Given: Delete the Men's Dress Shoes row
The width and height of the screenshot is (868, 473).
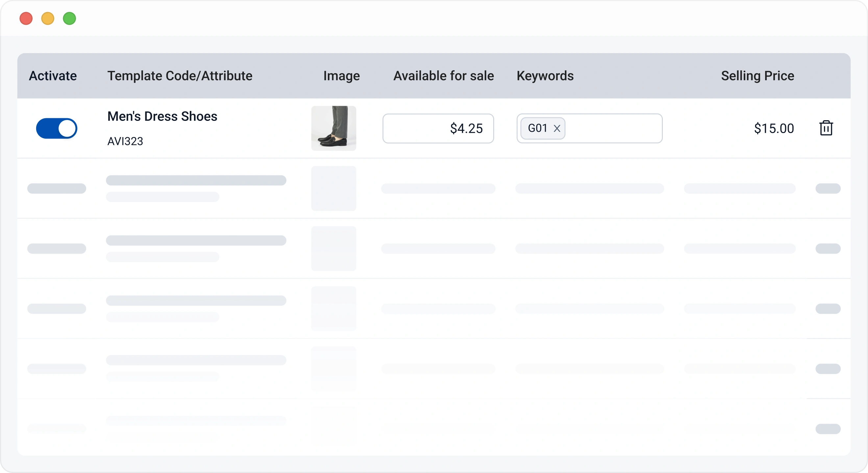Looking at the screenshot, I should (x=826, y=128).
